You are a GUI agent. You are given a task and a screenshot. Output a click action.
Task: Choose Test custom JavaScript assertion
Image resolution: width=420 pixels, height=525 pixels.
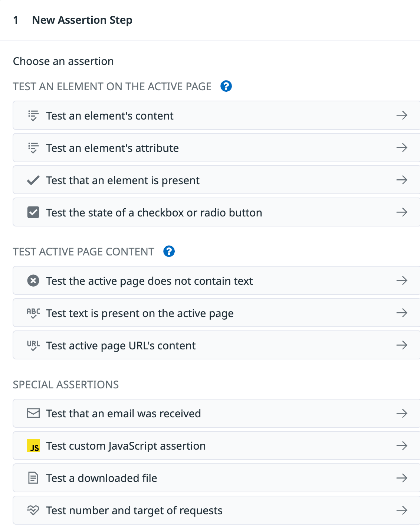pyautogui.click(x=217, y=446)
